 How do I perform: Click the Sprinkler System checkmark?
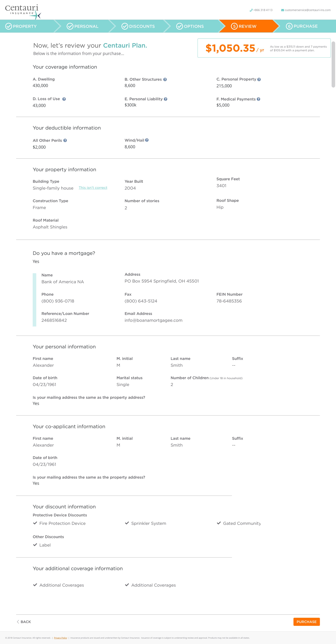[x=127, y=523]
